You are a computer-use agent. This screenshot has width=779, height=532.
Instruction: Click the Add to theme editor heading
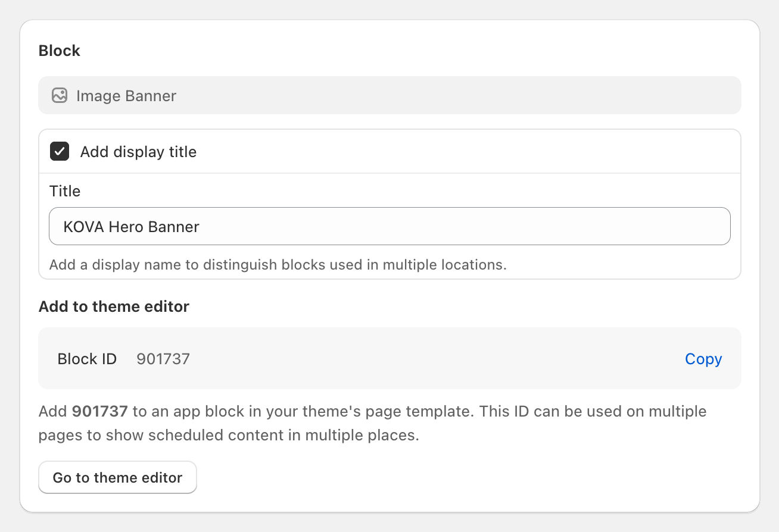point(114,306)
